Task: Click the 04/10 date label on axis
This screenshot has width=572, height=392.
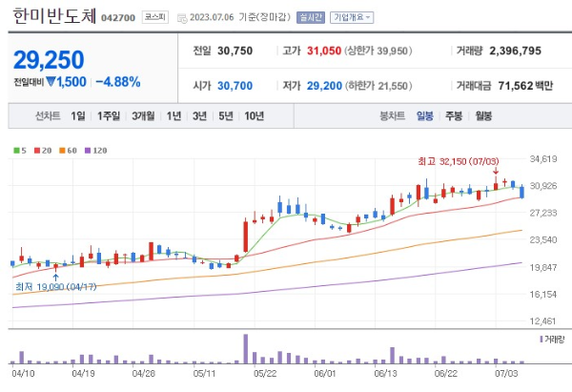Action: [x=23, y=373]
